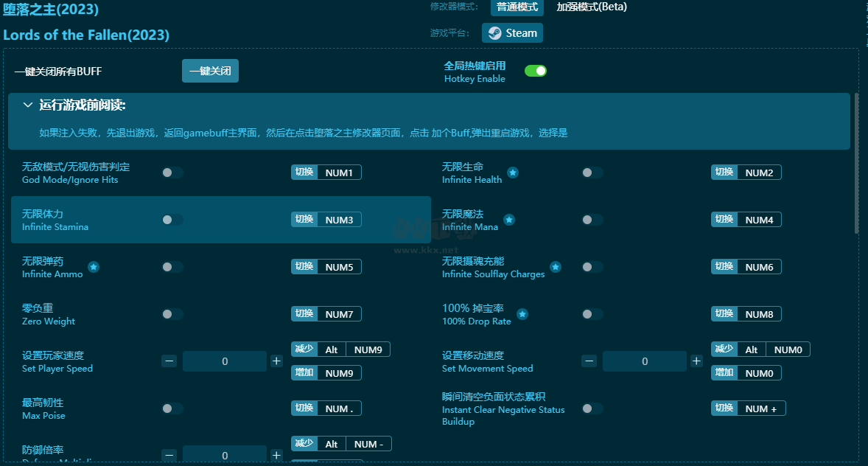
Task: Enable the Infinite Health toggle
Action: click(x=592, y=173)
